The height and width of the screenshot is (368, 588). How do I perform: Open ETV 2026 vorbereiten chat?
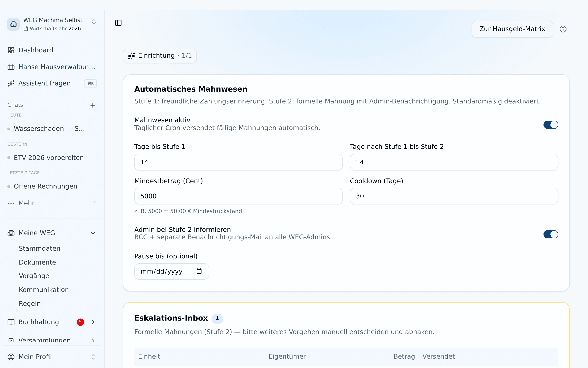[49, 157]
